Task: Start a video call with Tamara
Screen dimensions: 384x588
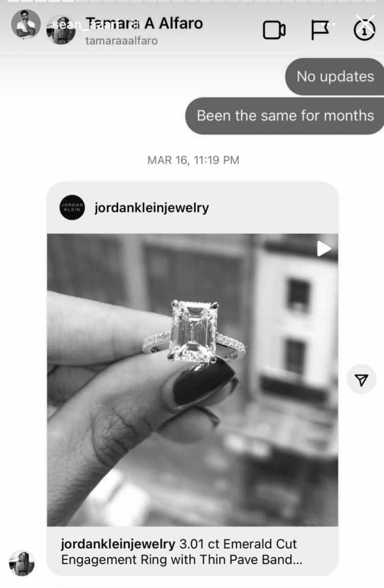Action: click(274, 30)
